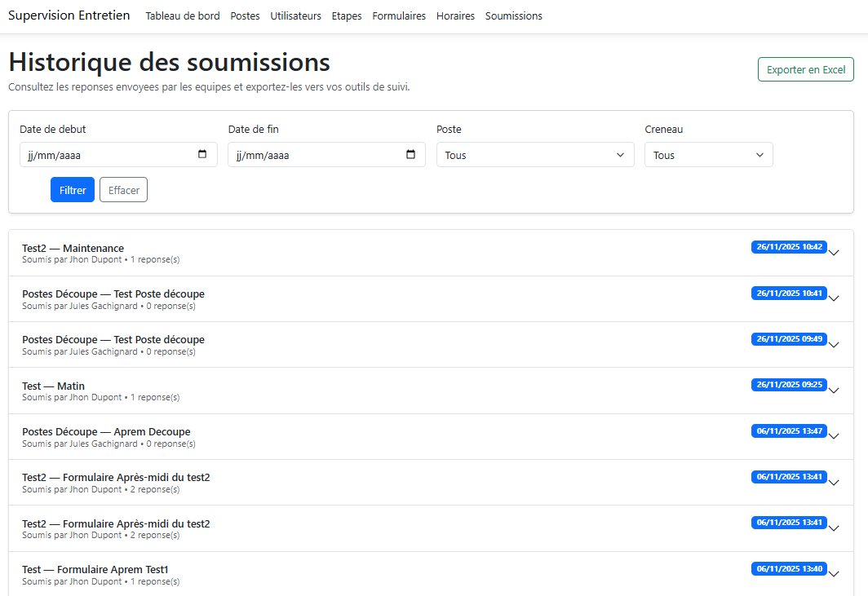
Task: Export submissions with Exporter en Excel
Action: pos(805,70)
